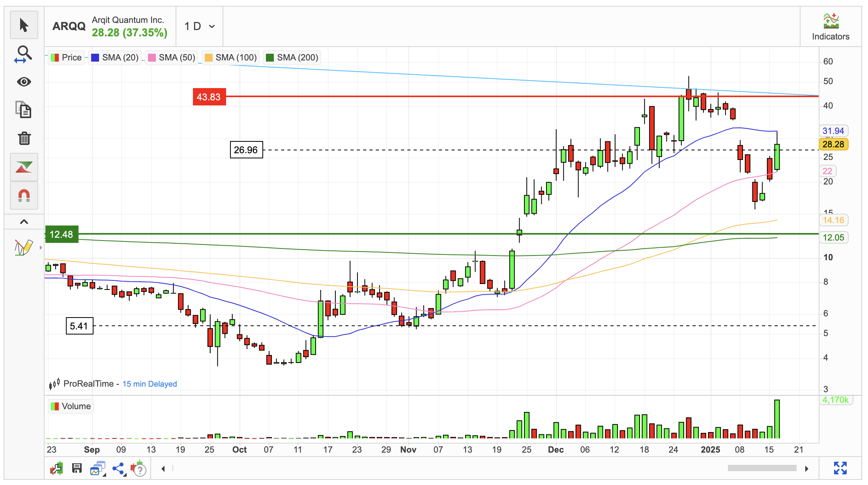Image resolution: width=868 pixels, height=485 pixels.
Task: Open SMA (100) legend entry
Action: [231, 57]
